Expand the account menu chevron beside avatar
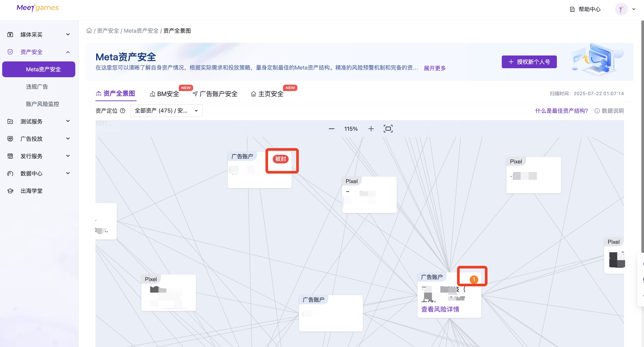The width and height of the screenshot is (644, 347). [634, 9]
